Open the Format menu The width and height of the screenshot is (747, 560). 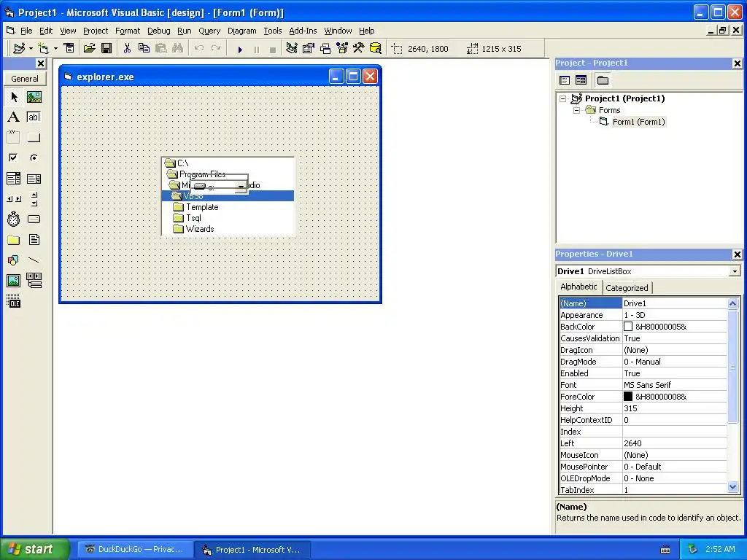pos(128,31)
